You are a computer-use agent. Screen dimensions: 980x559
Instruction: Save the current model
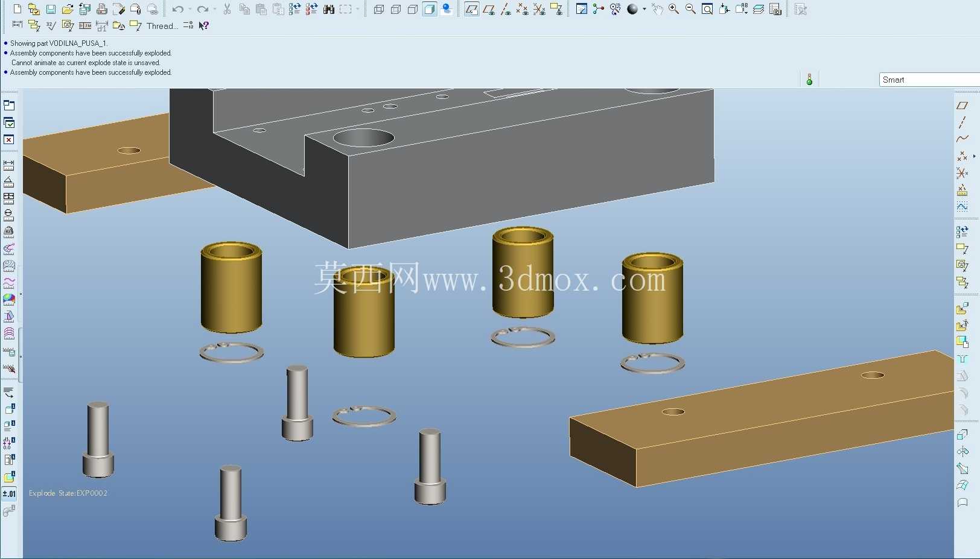(51, 9)
